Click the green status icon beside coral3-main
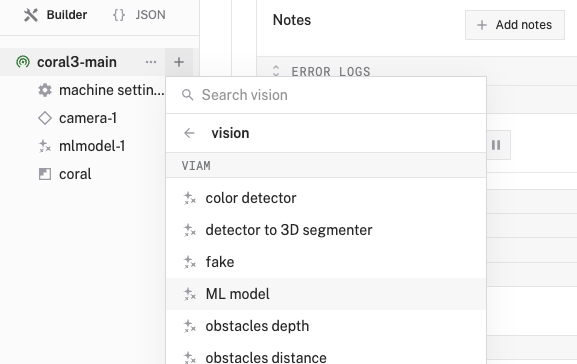This screenshot has height=364, width=577. pyautogui.click(x=23, y=62)
